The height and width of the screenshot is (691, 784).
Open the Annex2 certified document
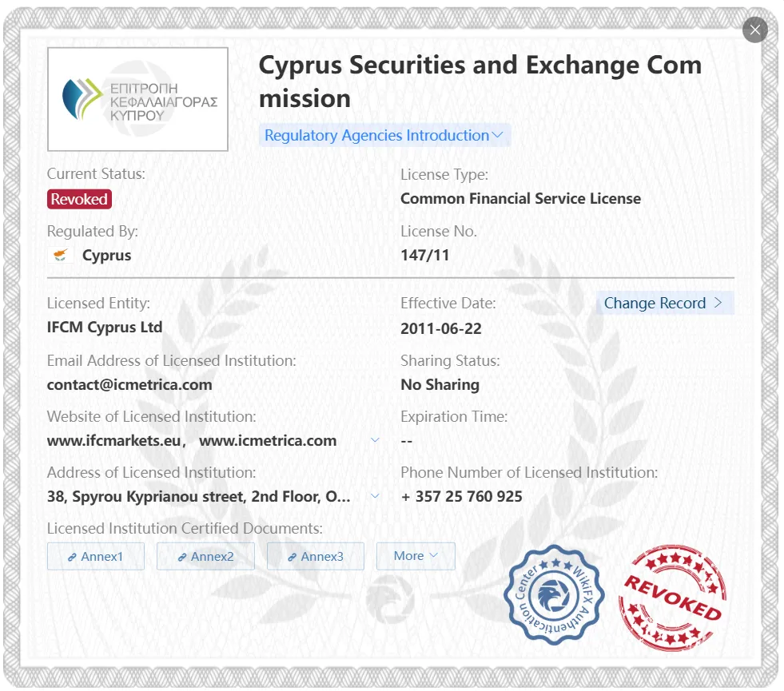(205, 556)
